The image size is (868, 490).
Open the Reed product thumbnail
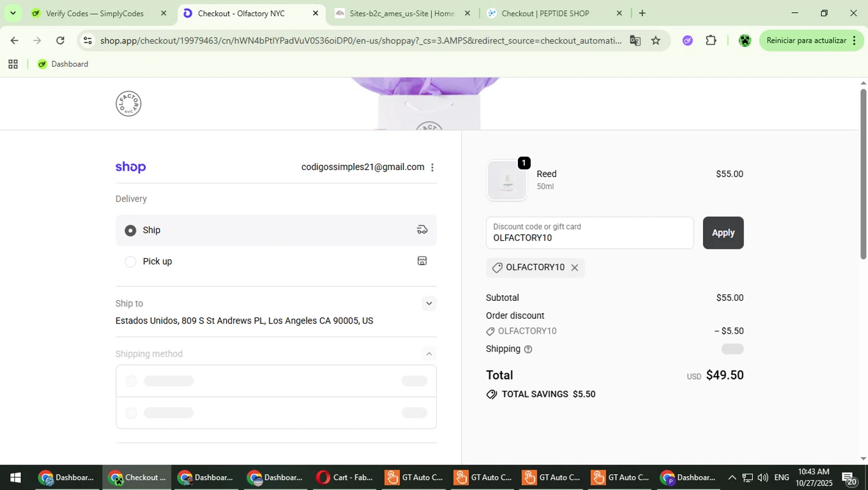point(507,180)
